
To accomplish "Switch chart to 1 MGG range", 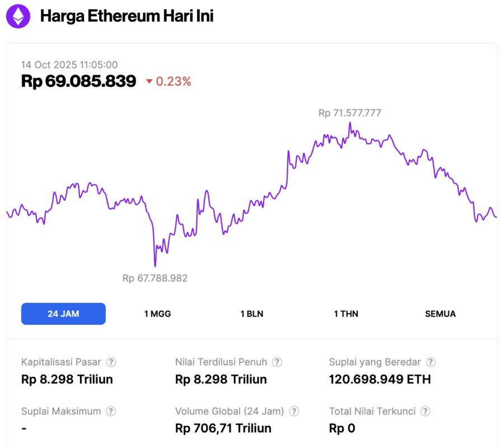I will (157, 314).
